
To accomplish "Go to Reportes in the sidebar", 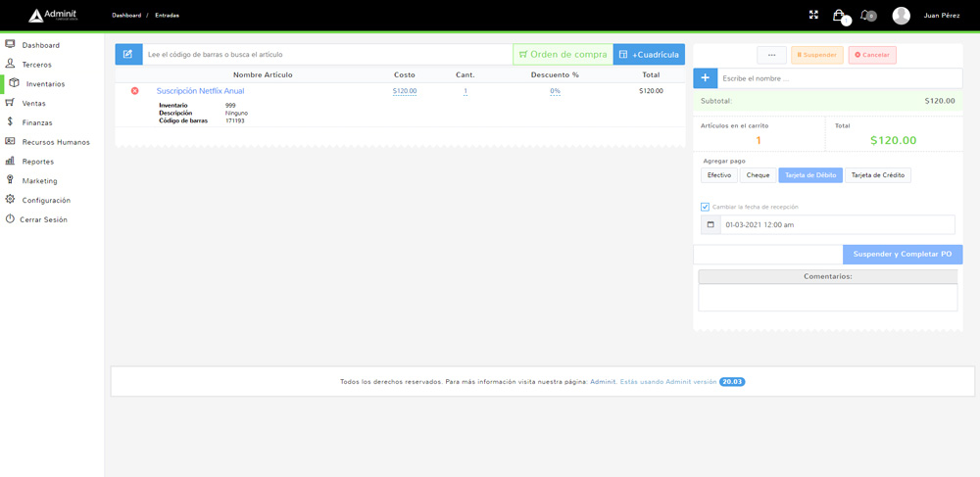I will [38, 162].
